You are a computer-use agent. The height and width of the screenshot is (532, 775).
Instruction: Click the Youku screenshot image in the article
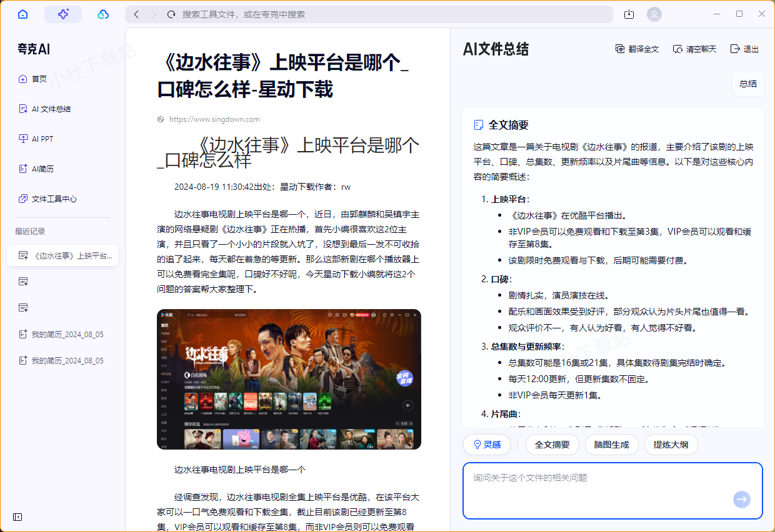tap(289, 379)
